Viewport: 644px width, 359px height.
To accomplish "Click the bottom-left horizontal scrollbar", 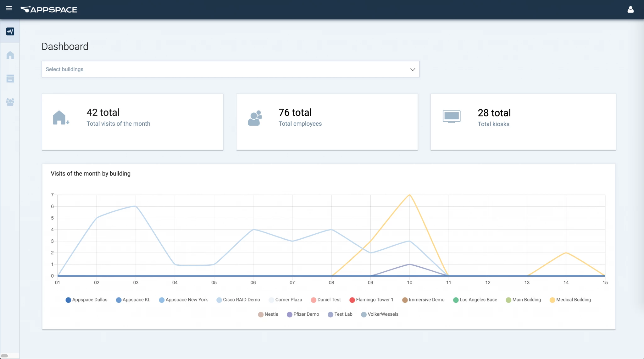I will click(x=5, y=356).
